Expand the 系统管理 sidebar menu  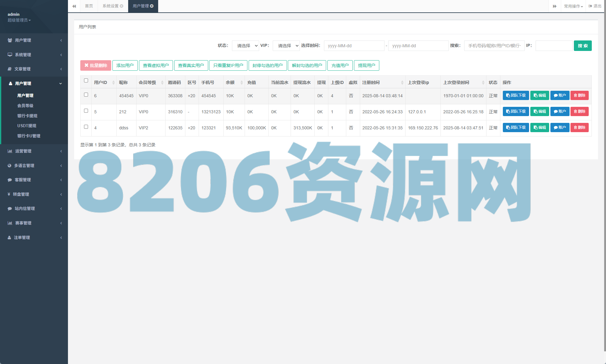(34, 55)
